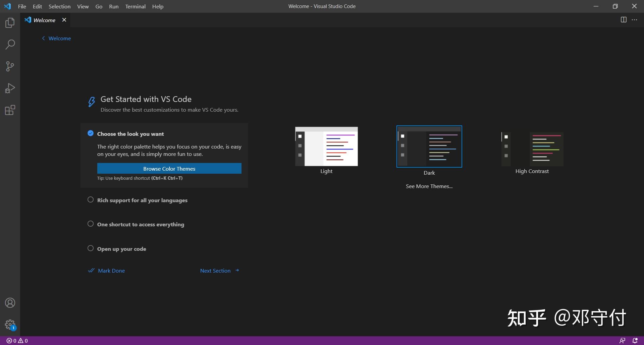This screenshot has width=644, height=345.
Task: Check off 'Open up your code'
Action: [x=90, y=248]
